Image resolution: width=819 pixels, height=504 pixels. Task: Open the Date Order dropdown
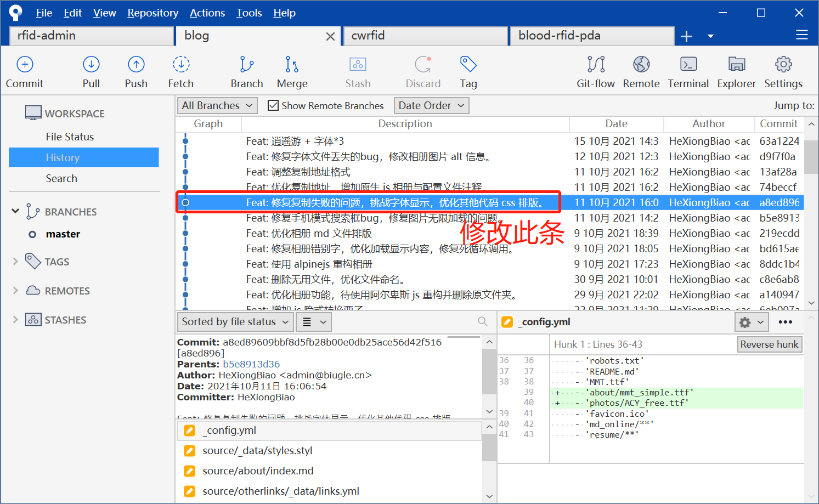pyautogui.click(x=432, y=105)
